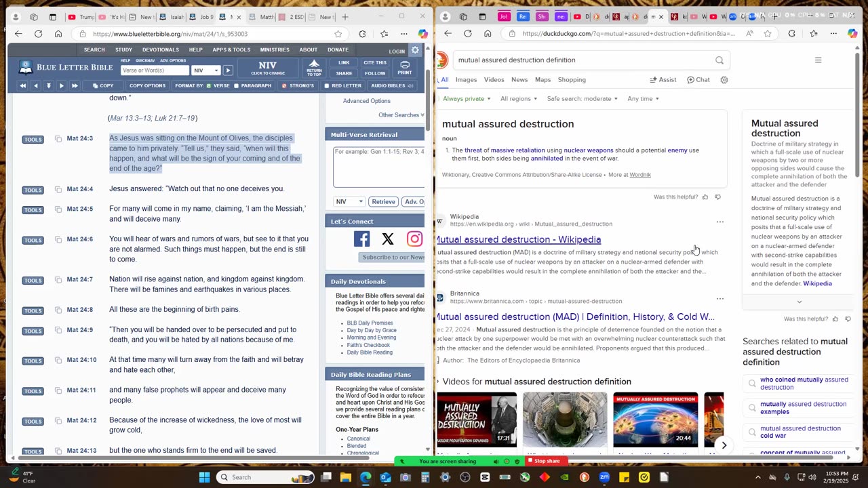Go to next chapter with double-right arrow
The image size is (868, 488).
pyautogui.click(x=75, y=85)
